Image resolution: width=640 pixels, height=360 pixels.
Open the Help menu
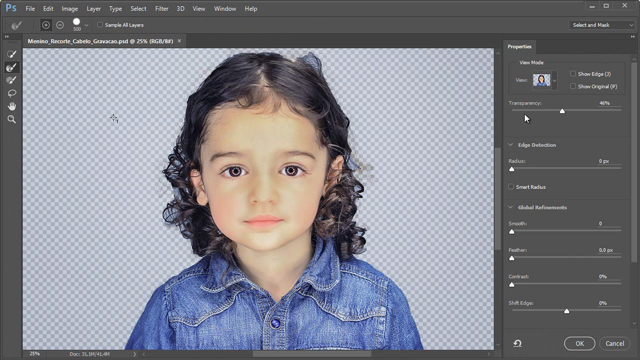pos(251,9)
